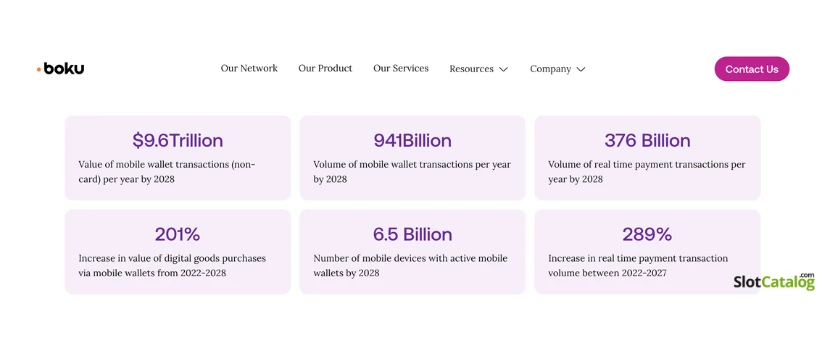The image size is (830, 360).
Task: Click the Contact Us button
Action: point(752,69)
